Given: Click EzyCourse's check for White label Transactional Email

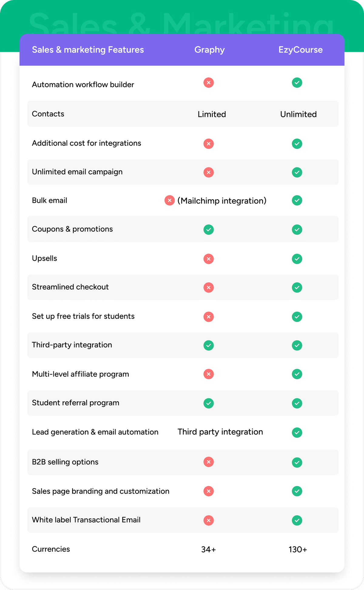Looking at the screenshot, I should (297, 520).
